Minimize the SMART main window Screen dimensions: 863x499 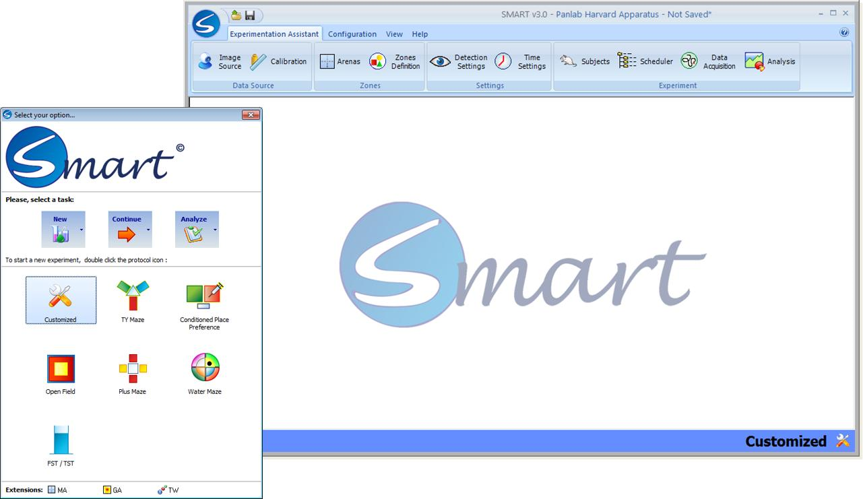click(821, 13)
